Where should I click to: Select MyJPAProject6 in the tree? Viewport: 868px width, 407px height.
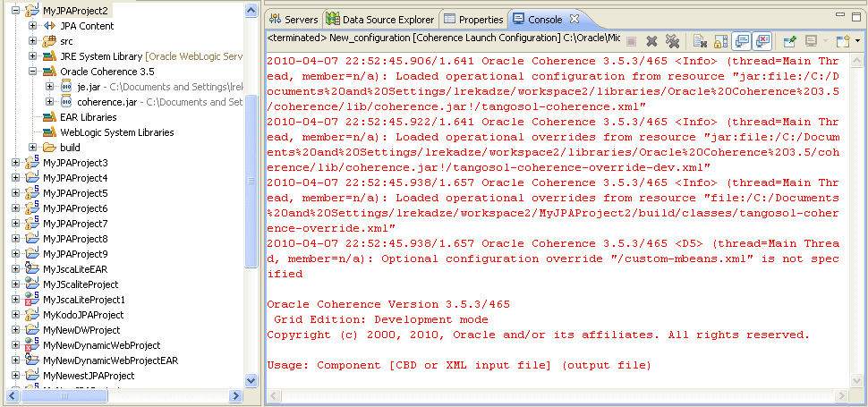[x=75, y=208]
